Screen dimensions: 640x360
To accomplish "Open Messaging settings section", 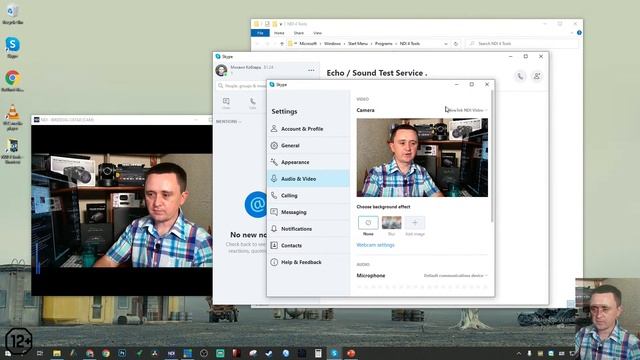I will point(308,212).
